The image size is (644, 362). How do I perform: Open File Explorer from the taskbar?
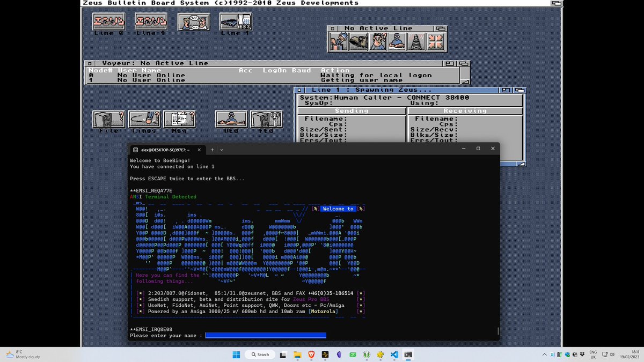[297, 354]
